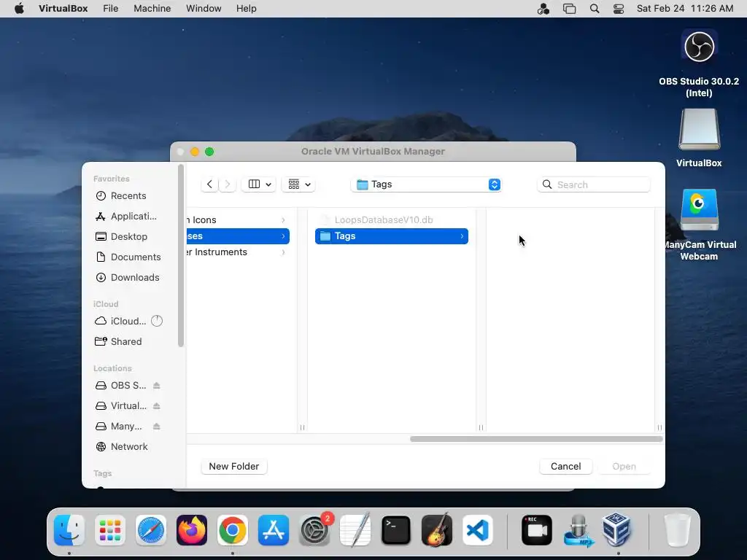Open Visual Studio Code in the Dock
This screenshot has height=560, width=747.
pyautogui.click(x=478, y=530)
